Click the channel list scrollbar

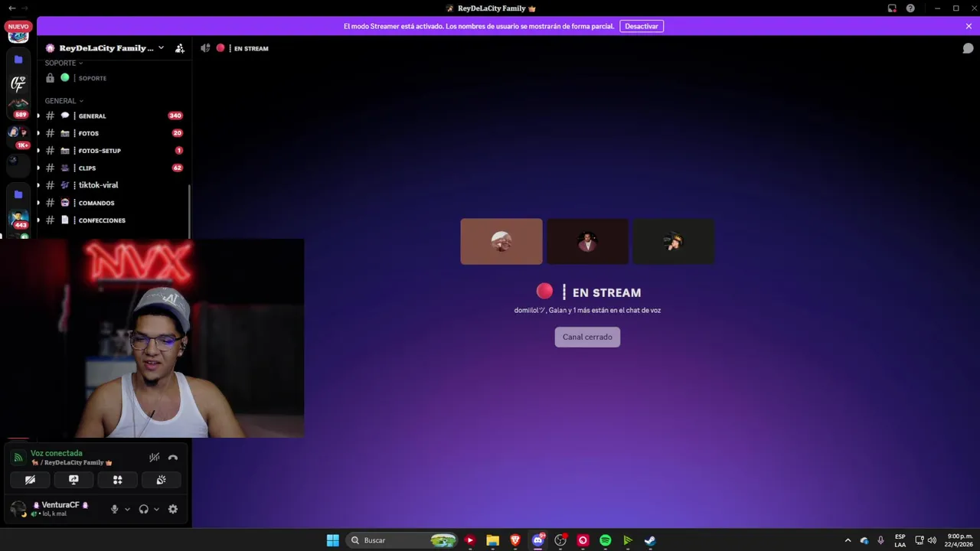point(189,210)
